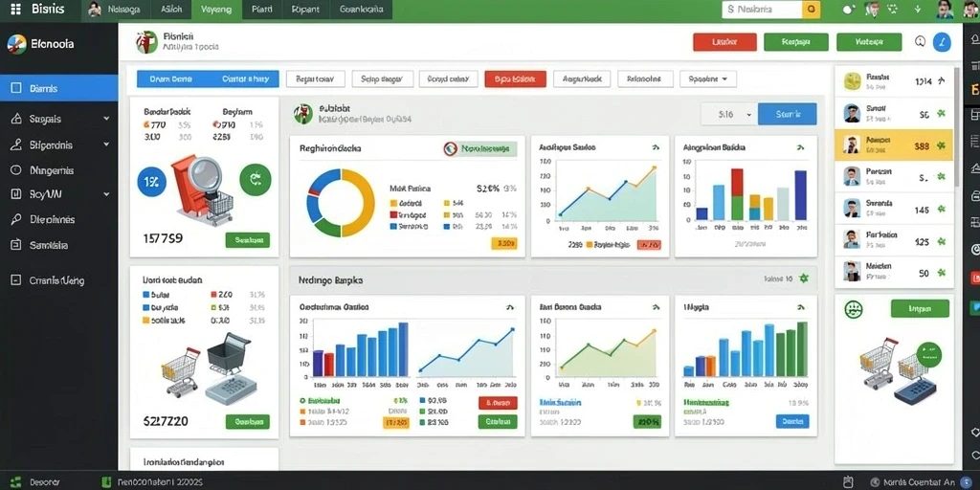Click the green smiley circle icon in bottom-right card
The image size is (980, 490).
click(x=853, y=309)
